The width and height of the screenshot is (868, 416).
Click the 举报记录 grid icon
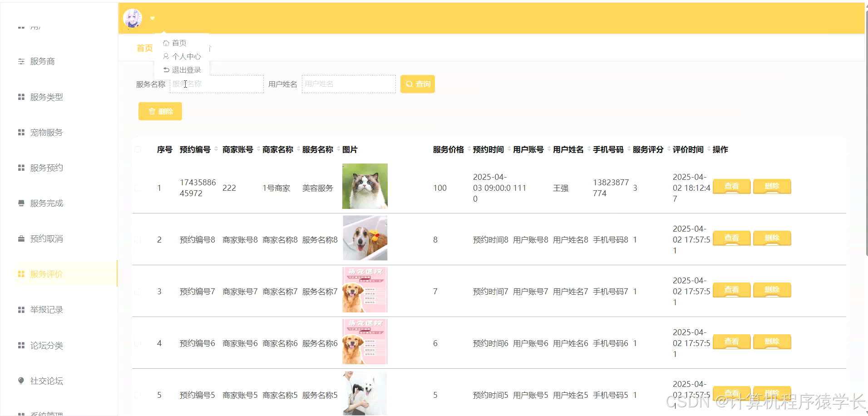click(x=21, y=310)
